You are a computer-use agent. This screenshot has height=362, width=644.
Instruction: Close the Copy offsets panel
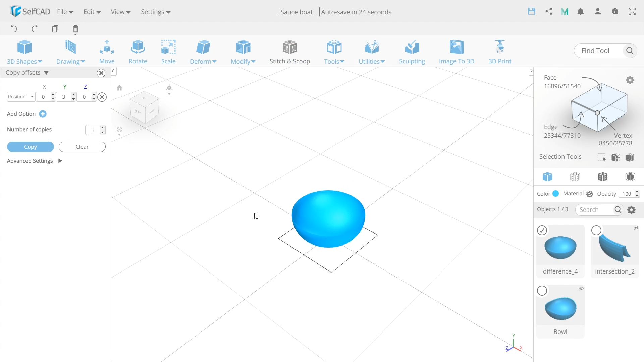(x=101, y=73)
